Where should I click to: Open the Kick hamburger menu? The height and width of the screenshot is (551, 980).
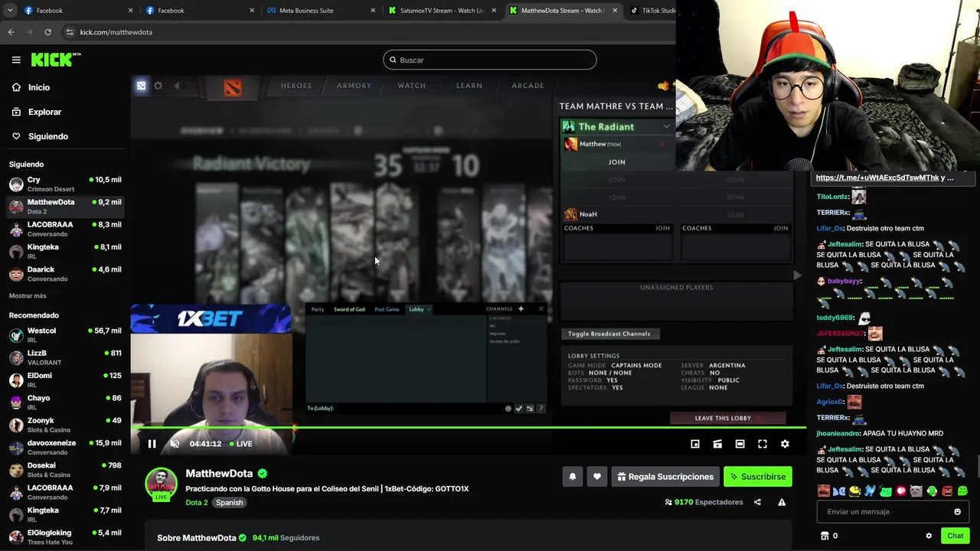coord(16,60)
